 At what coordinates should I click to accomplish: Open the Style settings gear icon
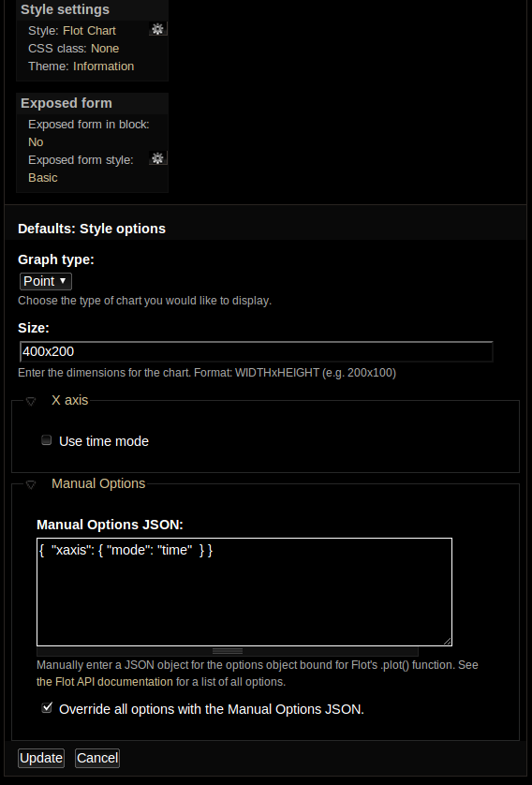157,30
